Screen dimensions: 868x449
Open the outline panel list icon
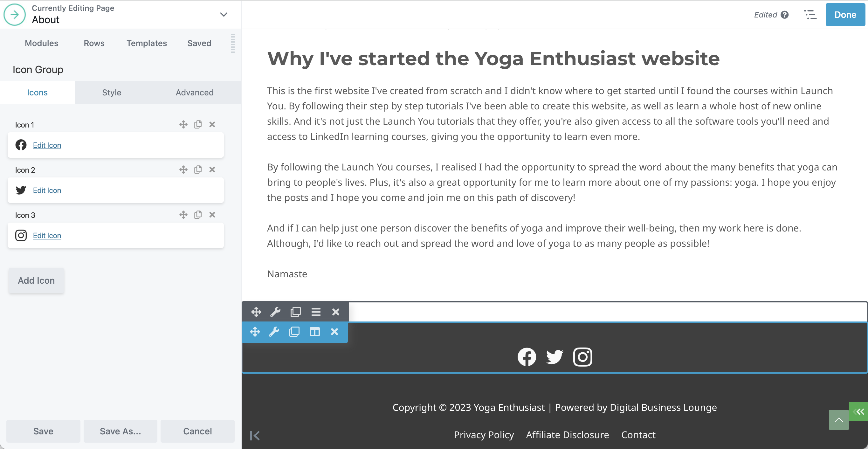point(810,15)
